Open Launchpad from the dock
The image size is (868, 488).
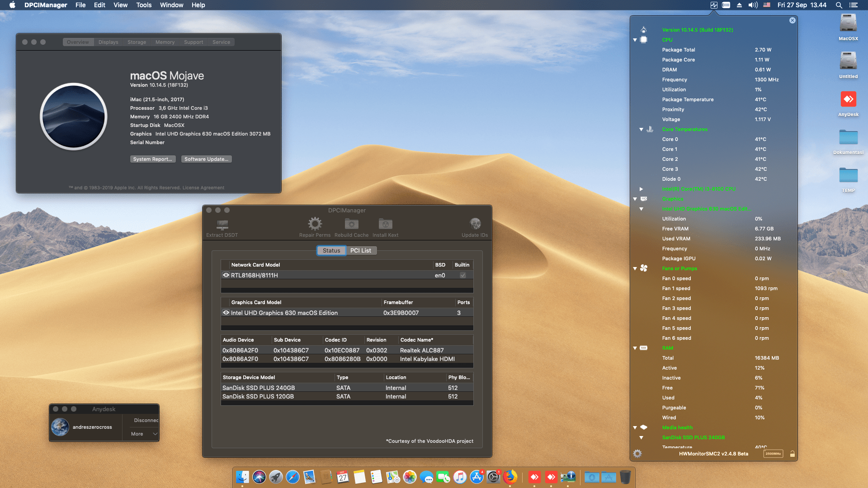click(276, 477)
